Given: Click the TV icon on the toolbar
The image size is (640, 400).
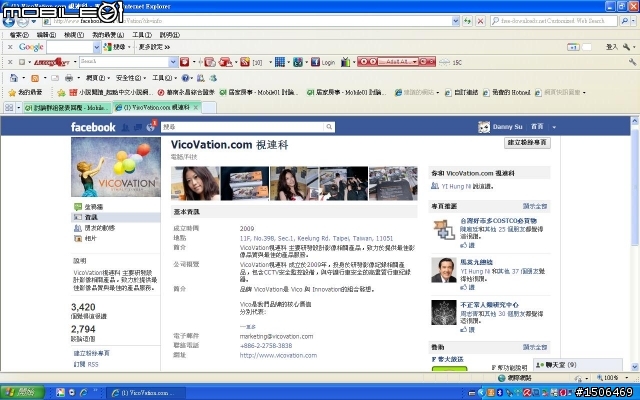Looking at the screenshot, I should point(346,62).
